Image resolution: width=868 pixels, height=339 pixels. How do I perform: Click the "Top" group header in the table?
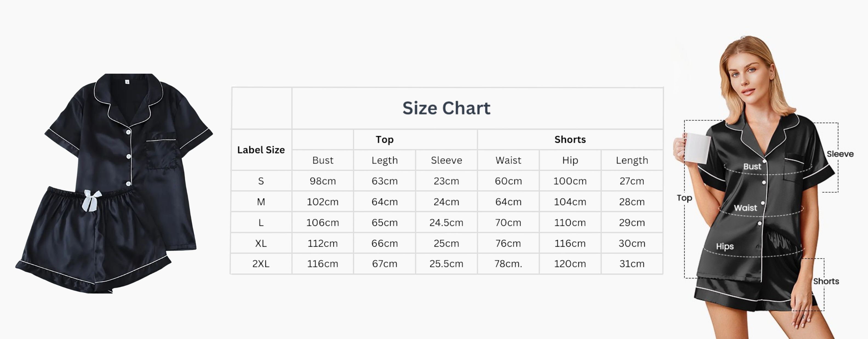(x=385, y=139)
